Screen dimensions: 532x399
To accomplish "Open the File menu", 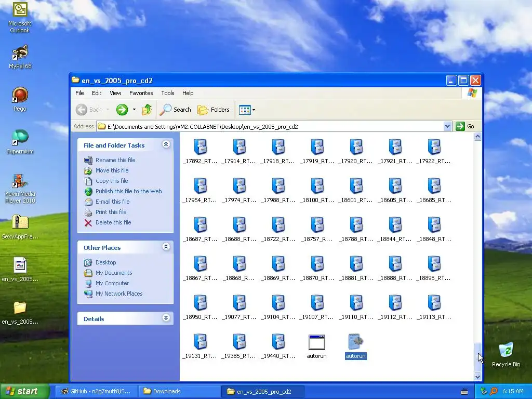I will (79, 93).
